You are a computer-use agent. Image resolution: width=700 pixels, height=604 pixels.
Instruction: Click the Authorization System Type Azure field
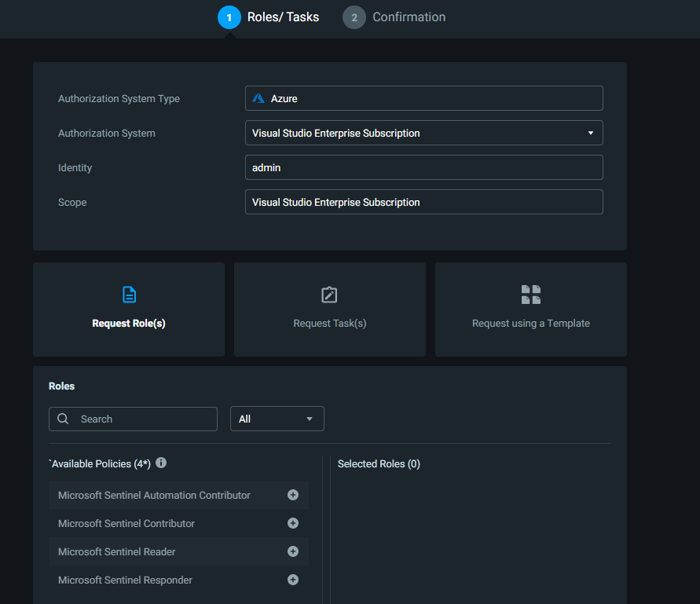(x=424, y=98)
